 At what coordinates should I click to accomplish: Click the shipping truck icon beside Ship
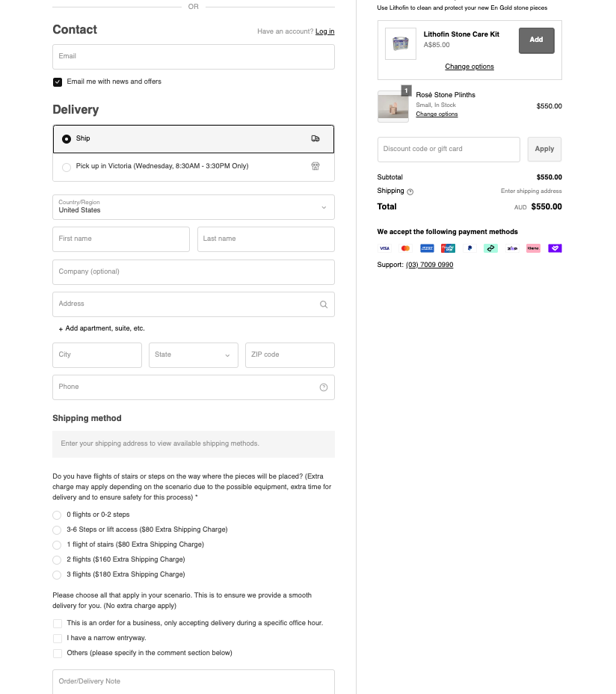click(x=315, y=138)
